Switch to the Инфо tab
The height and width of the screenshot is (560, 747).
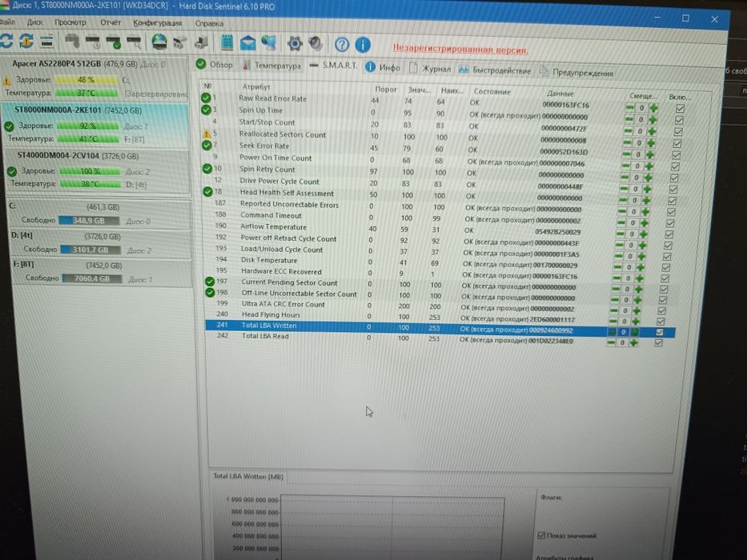click(383, 68)
